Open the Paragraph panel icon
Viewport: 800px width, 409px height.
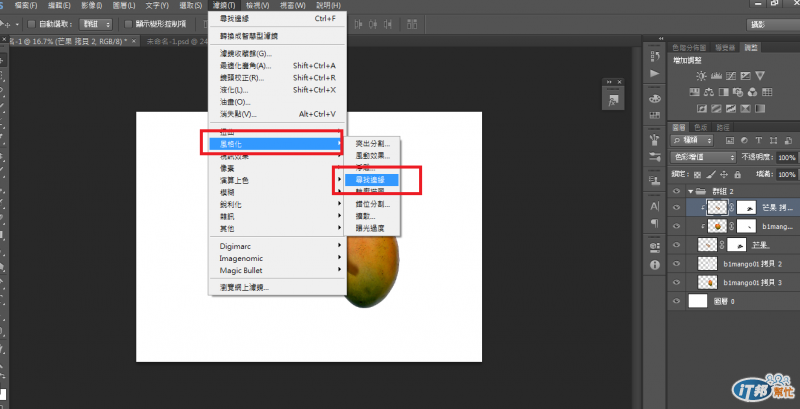coord(655,223)
